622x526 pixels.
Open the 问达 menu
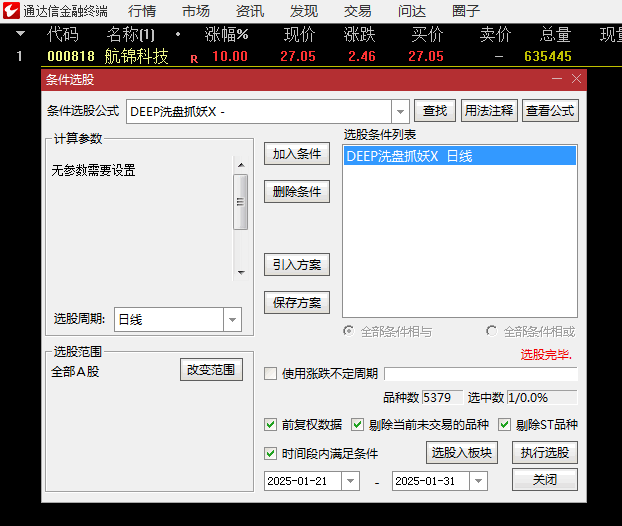coord(412,11)
